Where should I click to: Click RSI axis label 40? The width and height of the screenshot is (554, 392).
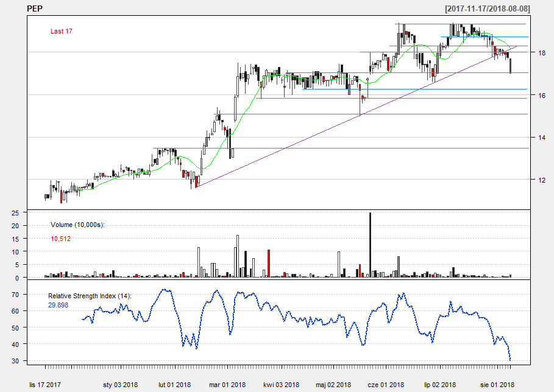[15, 345]
